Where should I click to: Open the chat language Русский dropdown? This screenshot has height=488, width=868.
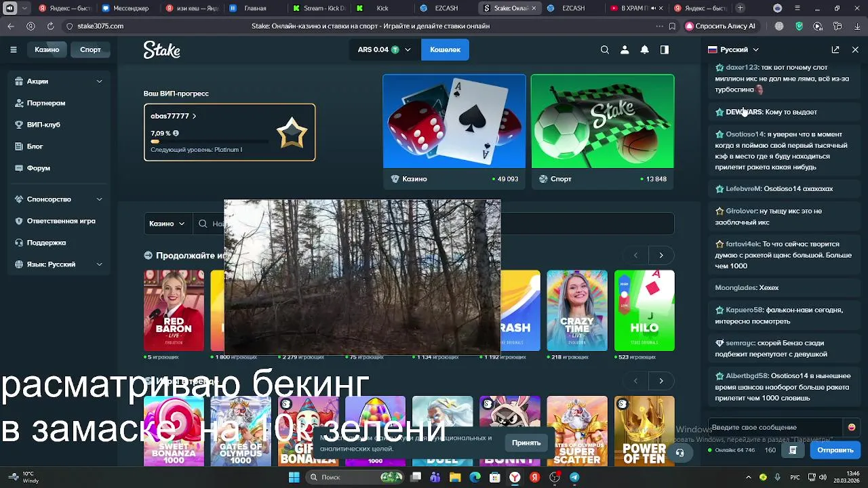click(x=734, y=49)
